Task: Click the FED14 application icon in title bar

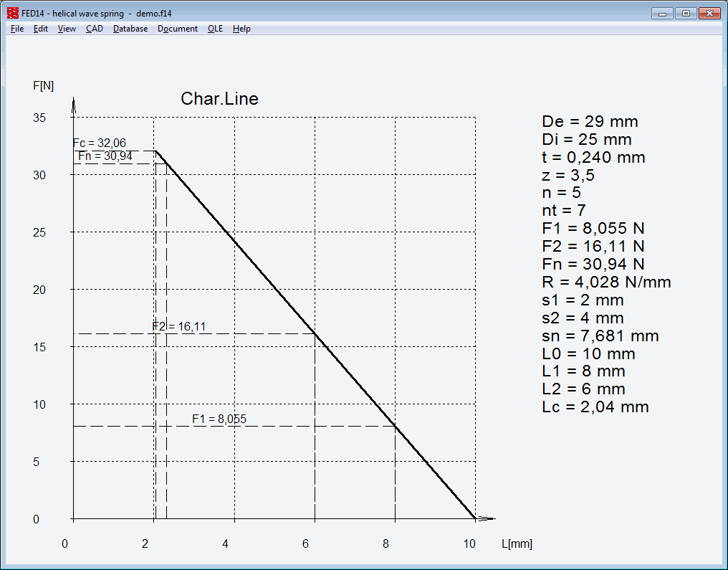Action: tap(12, 13)
